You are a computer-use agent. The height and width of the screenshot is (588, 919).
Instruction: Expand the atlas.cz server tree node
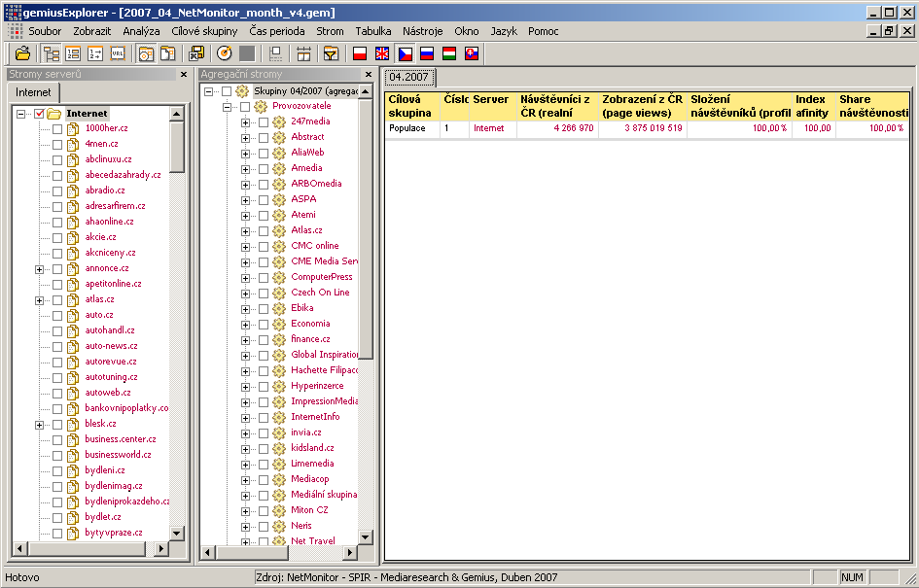39,300
